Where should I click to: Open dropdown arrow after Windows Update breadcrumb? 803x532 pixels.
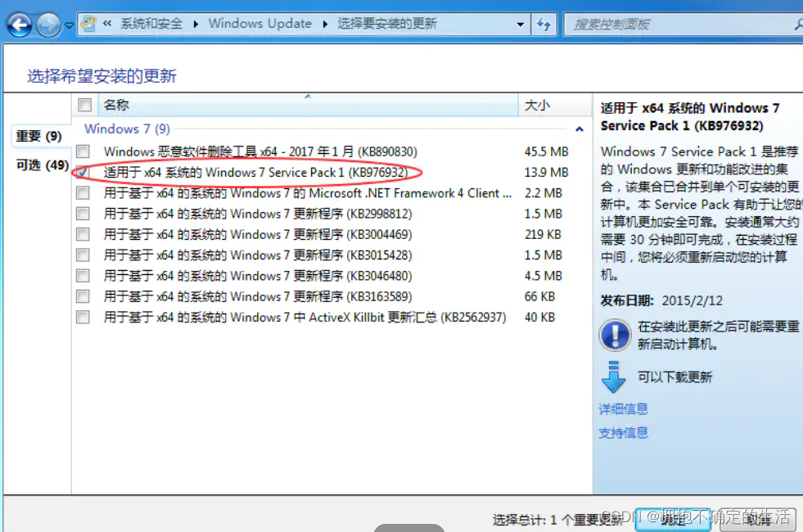(325, 24)
